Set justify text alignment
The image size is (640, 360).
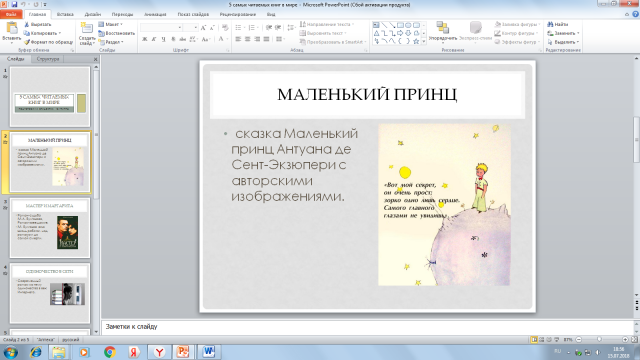tap(266, 39)
